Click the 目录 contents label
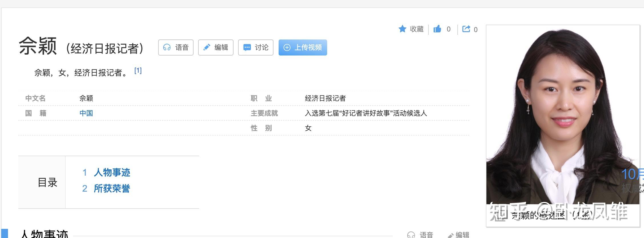Image resolution: width=644 pixels, height=238 pixels. 47,183
